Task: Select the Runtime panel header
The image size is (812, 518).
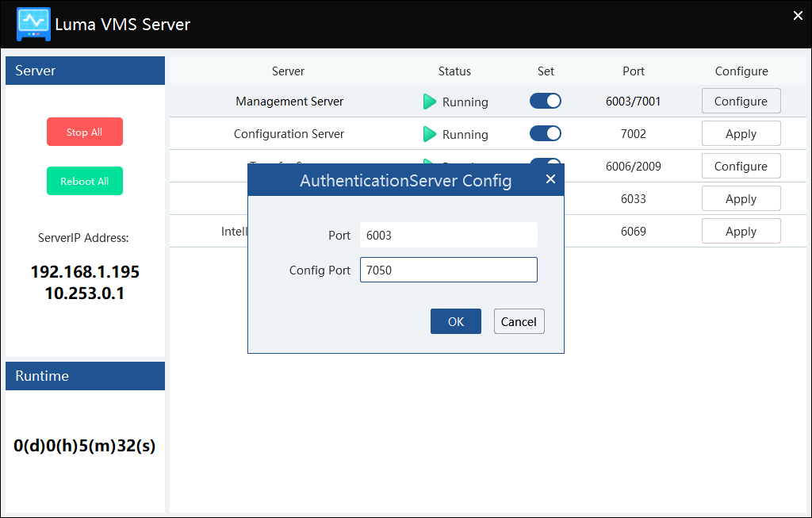Action: click(85, 376)
